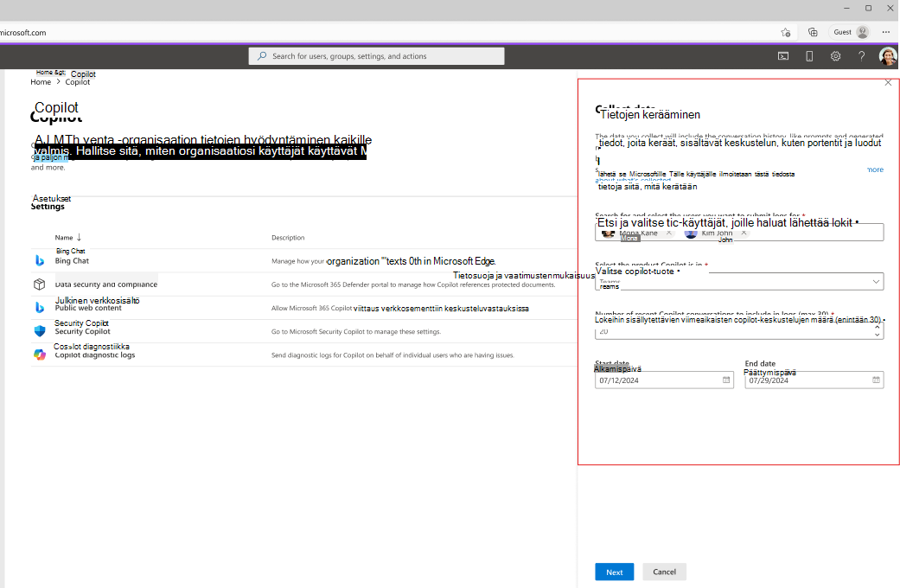
Task: Click the Security Copilot shield icon
Action: click(x=40, y=331)
